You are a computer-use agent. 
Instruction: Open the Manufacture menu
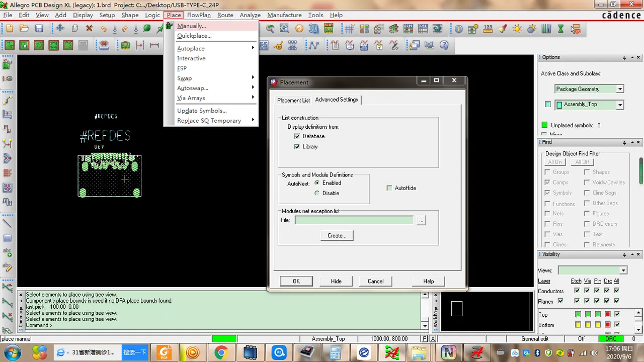(x=284, y=15)
